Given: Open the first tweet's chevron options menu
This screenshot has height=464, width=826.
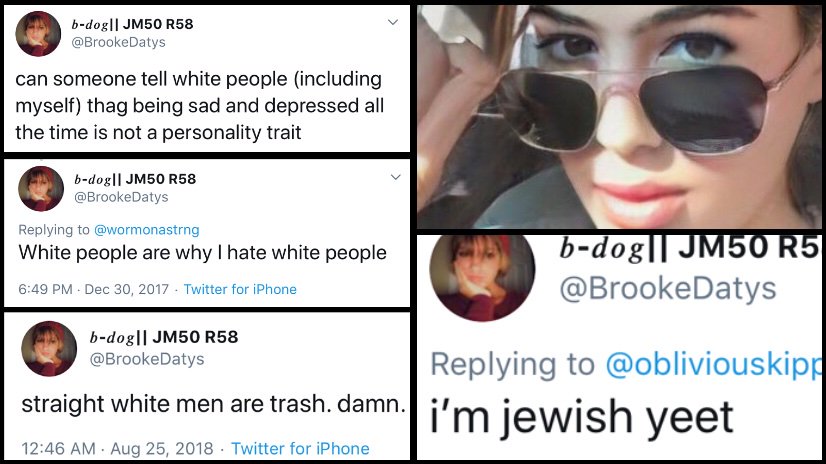Looking at the screenshot, I should click(392, 22).
